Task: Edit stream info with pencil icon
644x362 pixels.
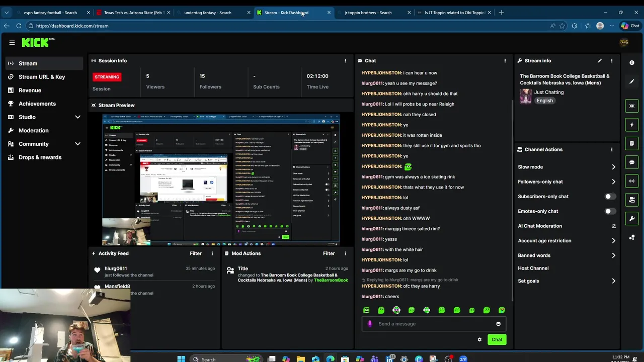Action: [x=599, y=60]
